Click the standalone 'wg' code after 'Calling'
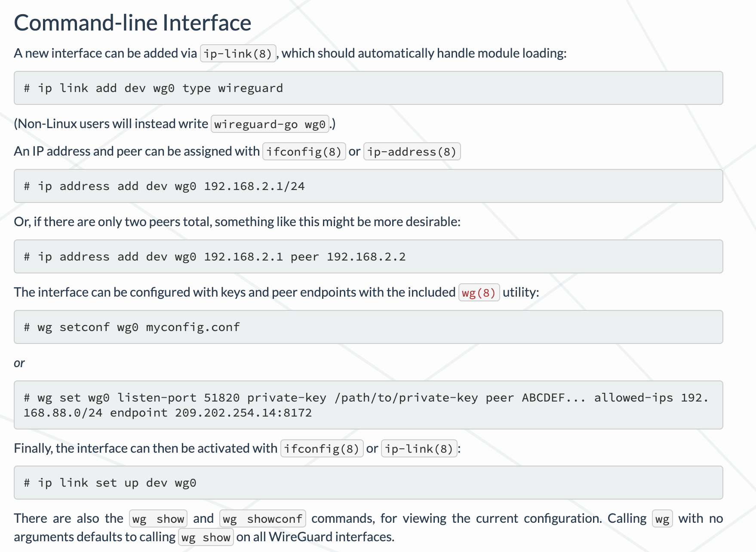The width and height of the screenshot is (756, 552). (x=662, y=519)
